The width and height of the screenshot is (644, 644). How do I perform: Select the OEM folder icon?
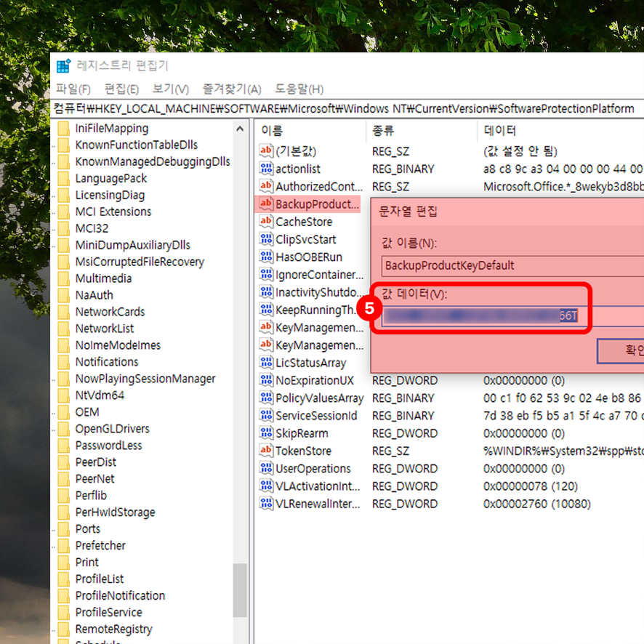tap(64, 412)
